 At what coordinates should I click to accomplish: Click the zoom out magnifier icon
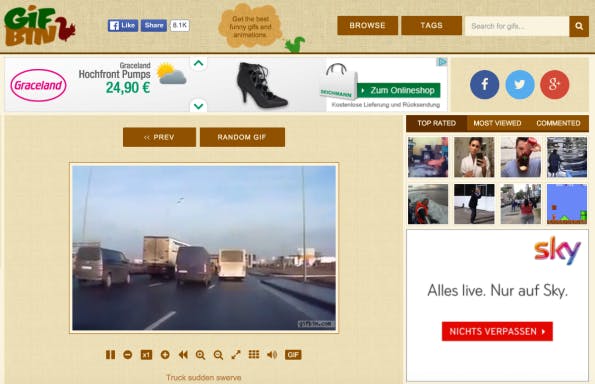coord(218,355)
